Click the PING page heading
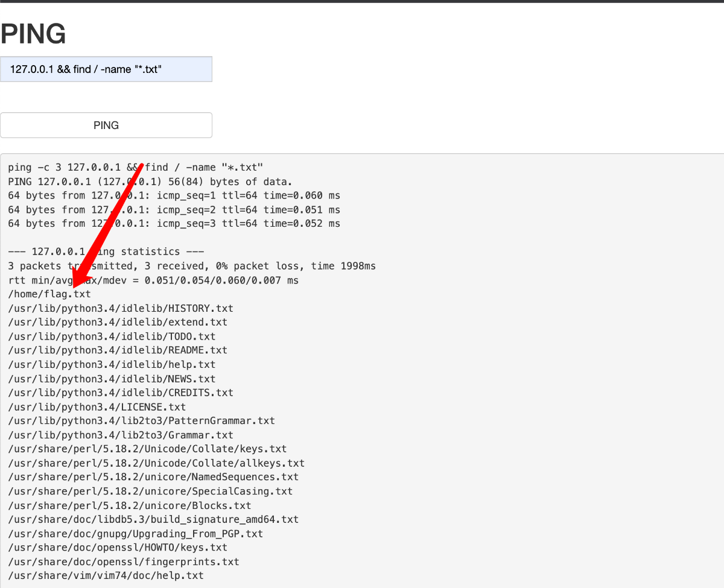Viewport: 724px width, 588px height. tap(33, 34)
